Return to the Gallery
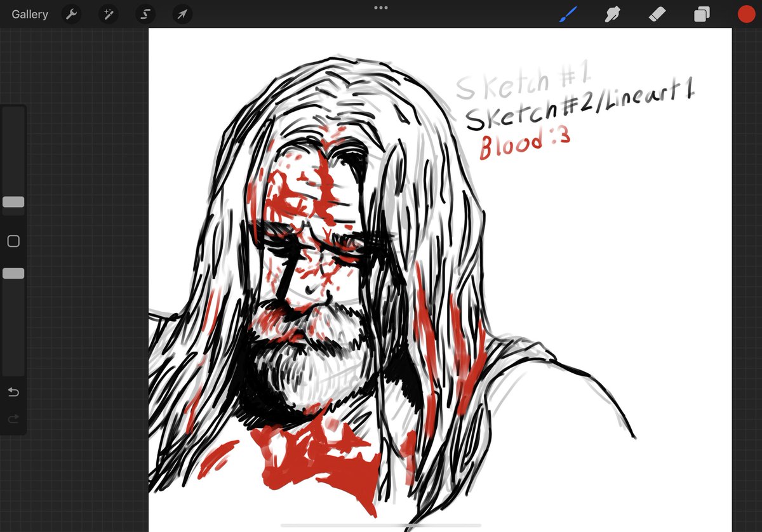The width and height of the screenshot is (762, 532). (x=30, y=14)
